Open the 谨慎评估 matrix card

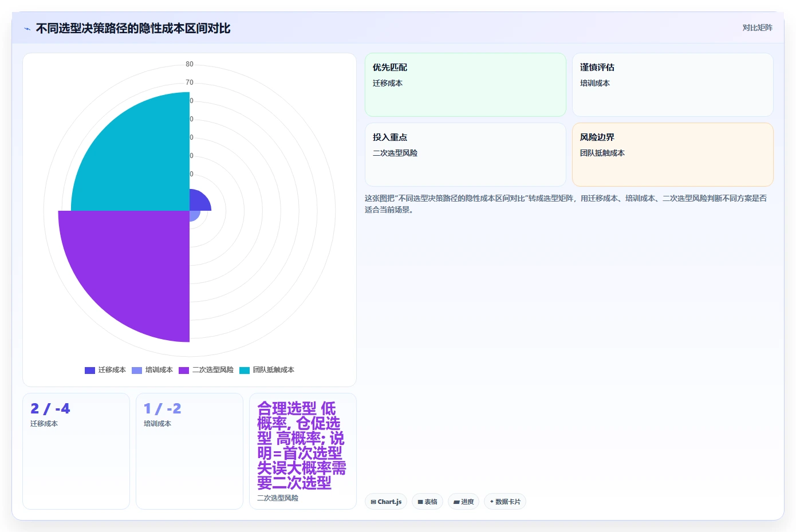(673, 85)
